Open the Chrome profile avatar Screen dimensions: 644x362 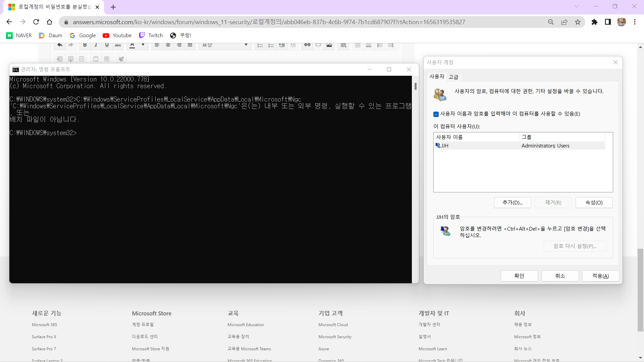click(x=622, y=22)
